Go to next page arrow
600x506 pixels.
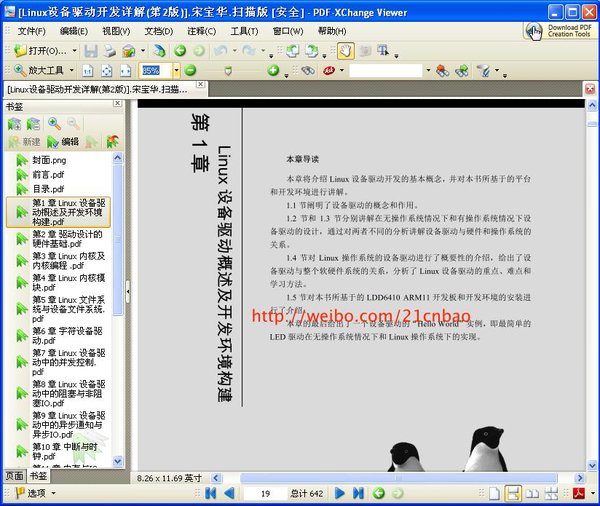[x=339, y=493]
